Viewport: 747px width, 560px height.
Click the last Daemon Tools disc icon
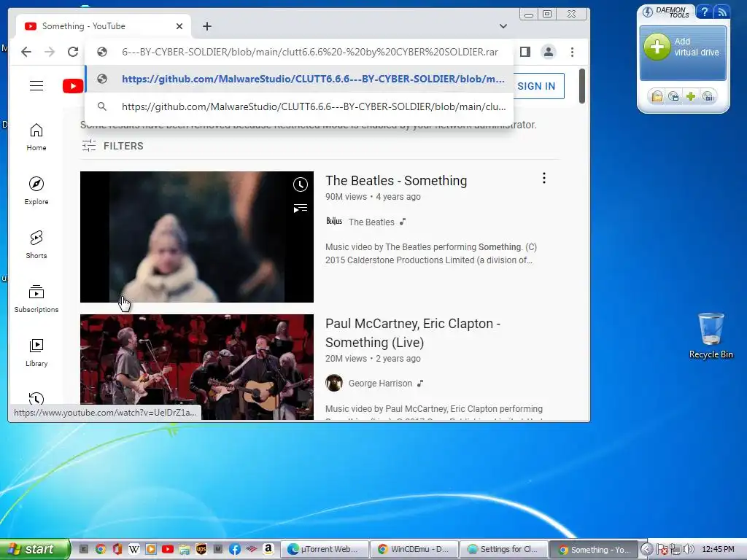(708, 97)
